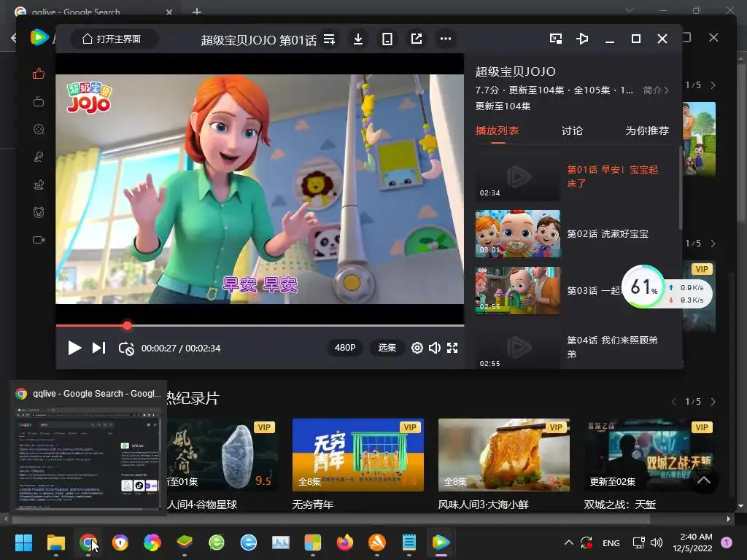This screenshot has height=560, width=747.
Task: Click the pin window on top icon
Action: tap(582, 39)
